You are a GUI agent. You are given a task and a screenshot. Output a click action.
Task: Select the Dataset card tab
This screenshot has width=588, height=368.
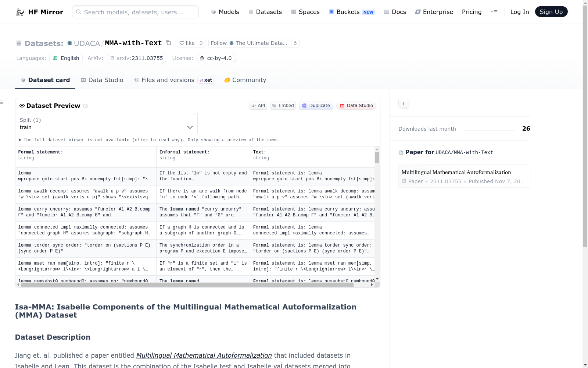coord(45,80)
